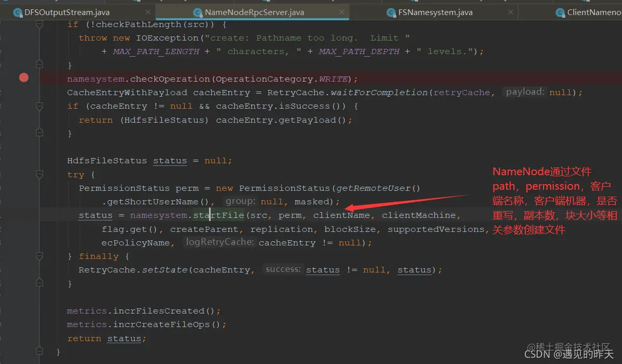Click status variable in HdfsFileStatus declaration

click(170, 161)
